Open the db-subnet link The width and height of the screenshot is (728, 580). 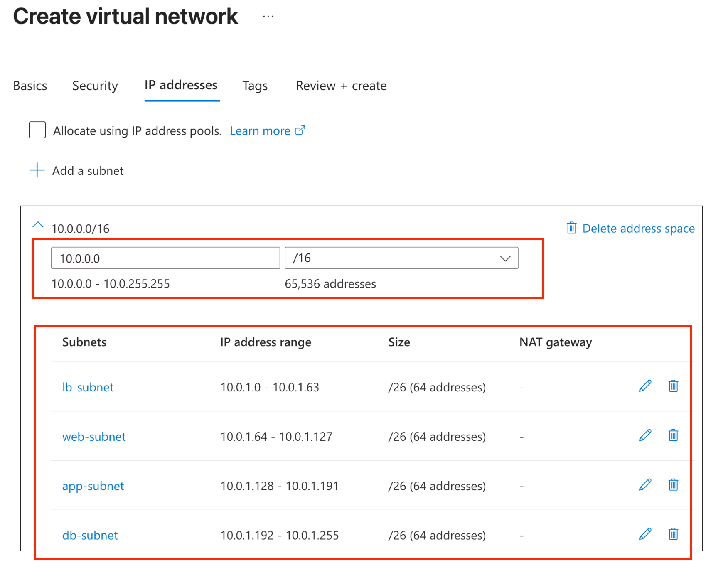[90, 535]
